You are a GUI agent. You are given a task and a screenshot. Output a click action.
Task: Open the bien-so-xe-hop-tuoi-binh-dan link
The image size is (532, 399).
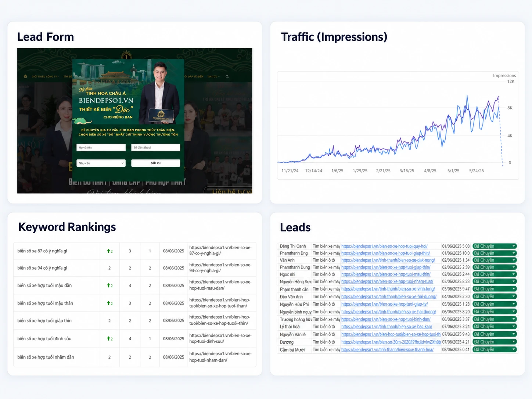(x=386, y=319)
